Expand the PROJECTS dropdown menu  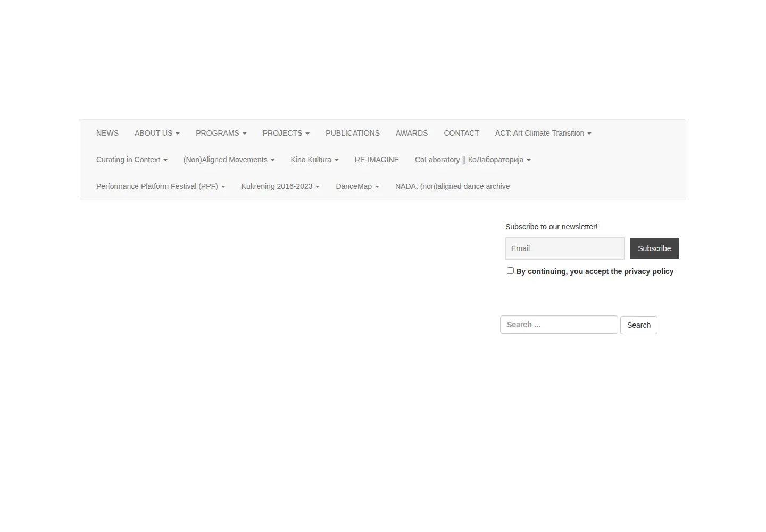coord(286,133)
